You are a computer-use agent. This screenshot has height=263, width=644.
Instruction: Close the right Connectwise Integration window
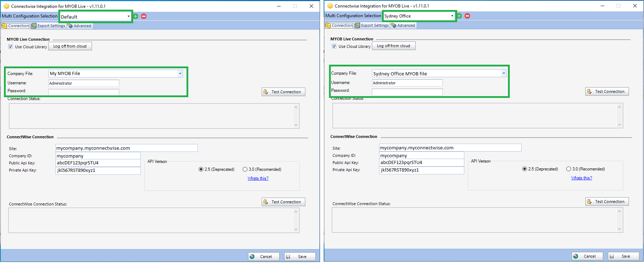click(x=635, y=6)
